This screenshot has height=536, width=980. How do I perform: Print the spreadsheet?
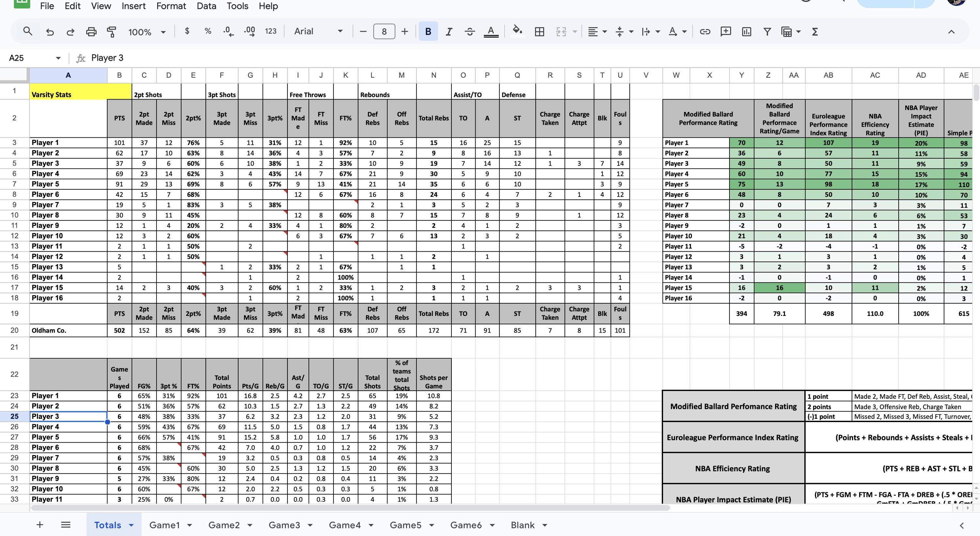[x=91, y=31]
